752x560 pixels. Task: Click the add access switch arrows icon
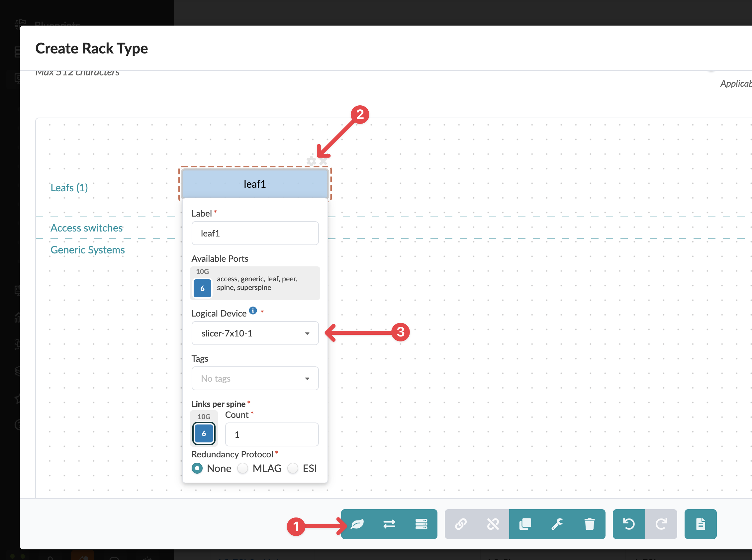tap(389, 524)
